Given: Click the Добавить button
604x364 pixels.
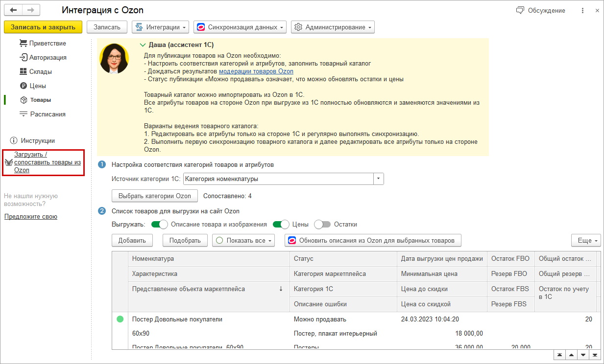Looking at the screenshot, I should [132, 240].
